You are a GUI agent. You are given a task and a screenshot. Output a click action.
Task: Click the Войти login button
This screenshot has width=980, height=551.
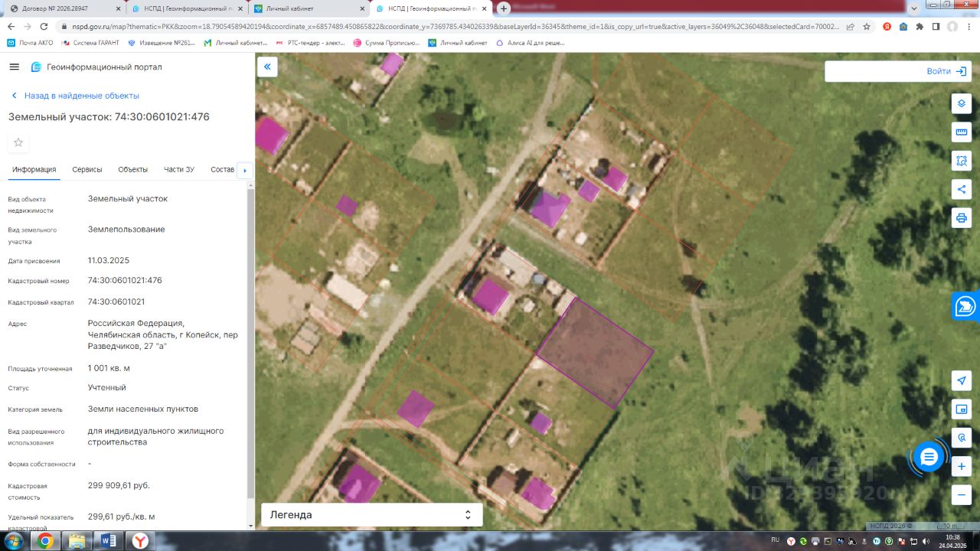point(898,71)
